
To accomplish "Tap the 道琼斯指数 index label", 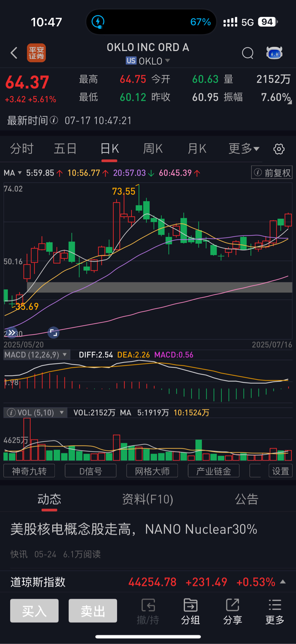I will pos(38,582).
